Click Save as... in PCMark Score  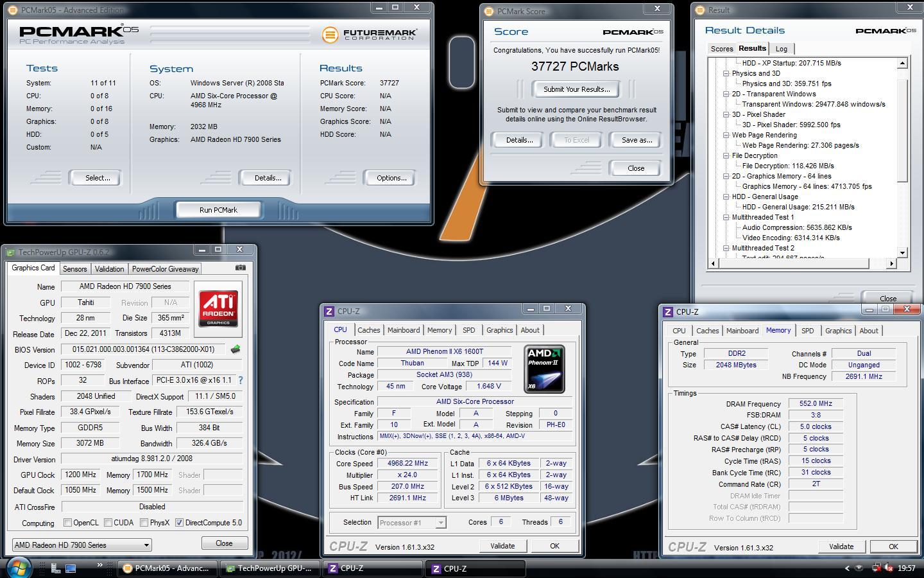click(637, 140)
